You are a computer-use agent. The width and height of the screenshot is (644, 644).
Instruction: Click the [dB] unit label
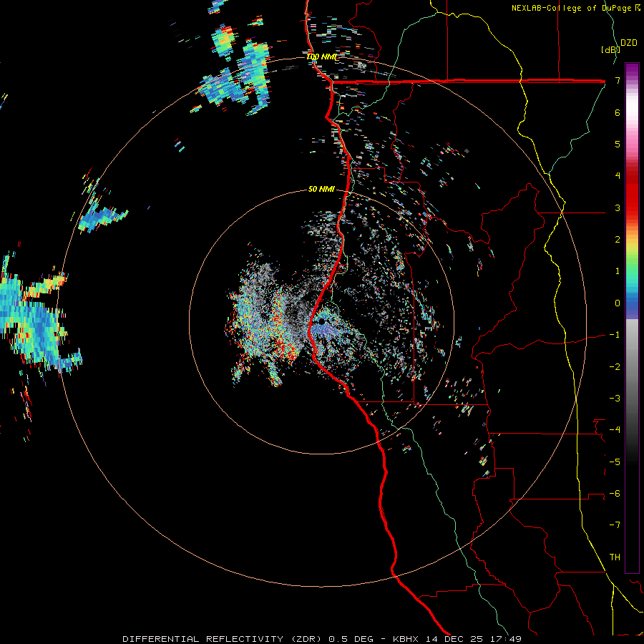pos(610,49)
